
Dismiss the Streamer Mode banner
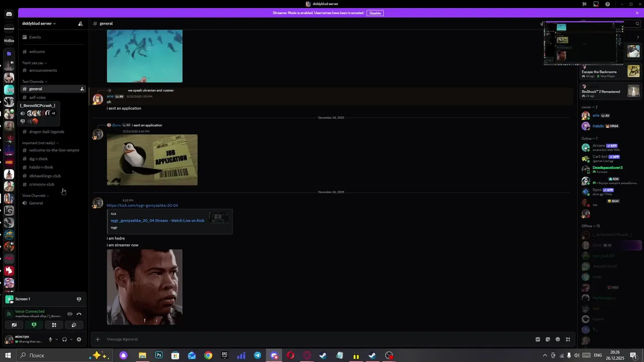click(637, 13)
